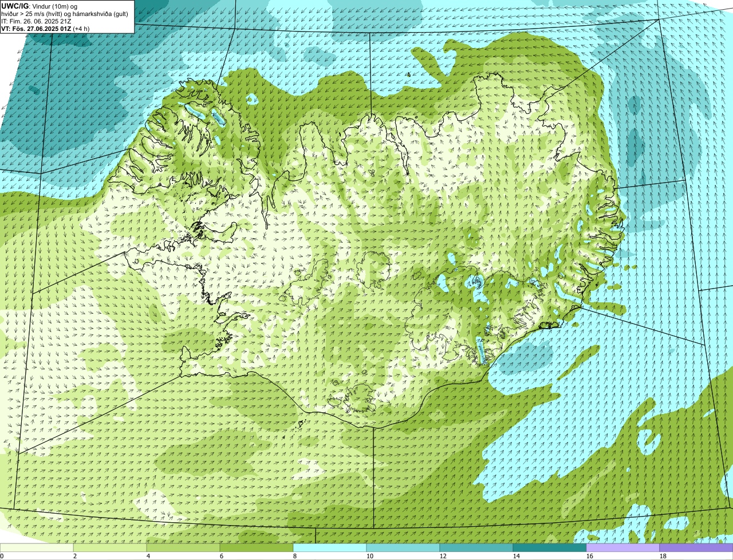Pick the light purple 16–18 legend swatch
Image resolution: width=733 pixels, height=560 pixels.
[x=623, y=547]
